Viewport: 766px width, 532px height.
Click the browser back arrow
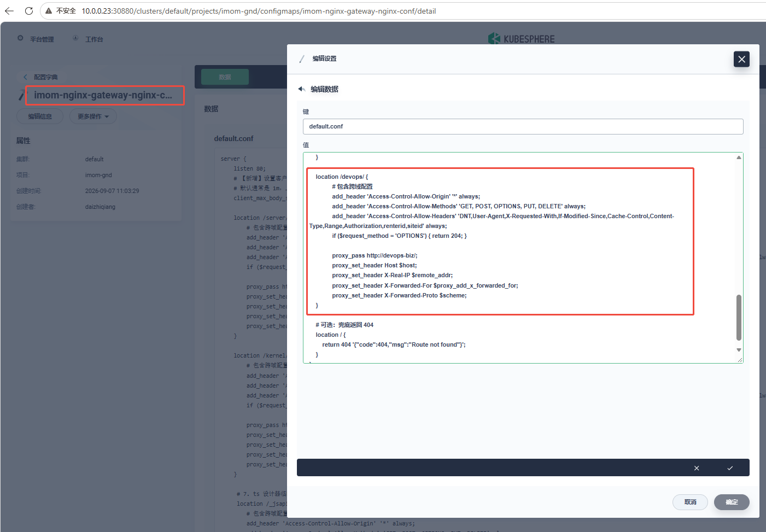[x=9, y=11]
